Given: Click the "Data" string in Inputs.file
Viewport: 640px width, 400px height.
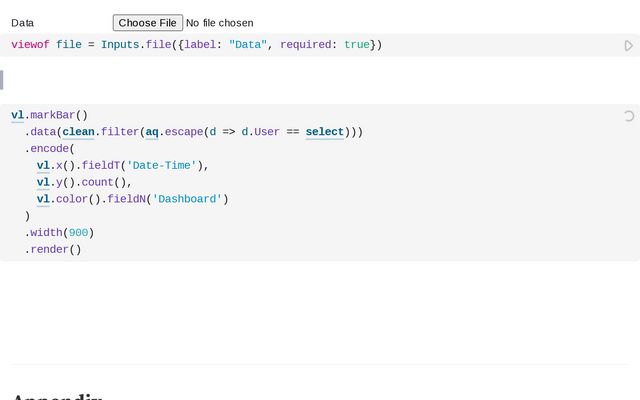Looking at the screenshot, I should 247,45.
